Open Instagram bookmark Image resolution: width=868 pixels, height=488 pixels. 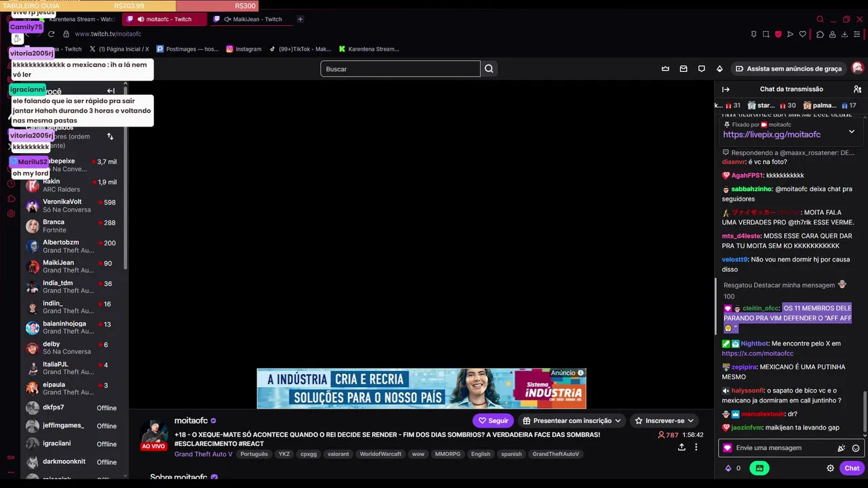coord(243,49)
